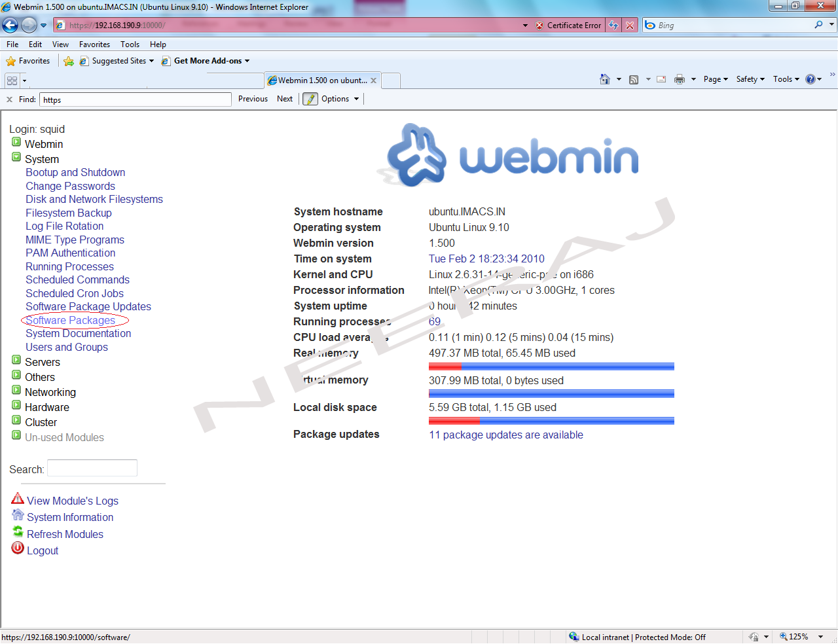Click the Local intranet globe icon

574,636
